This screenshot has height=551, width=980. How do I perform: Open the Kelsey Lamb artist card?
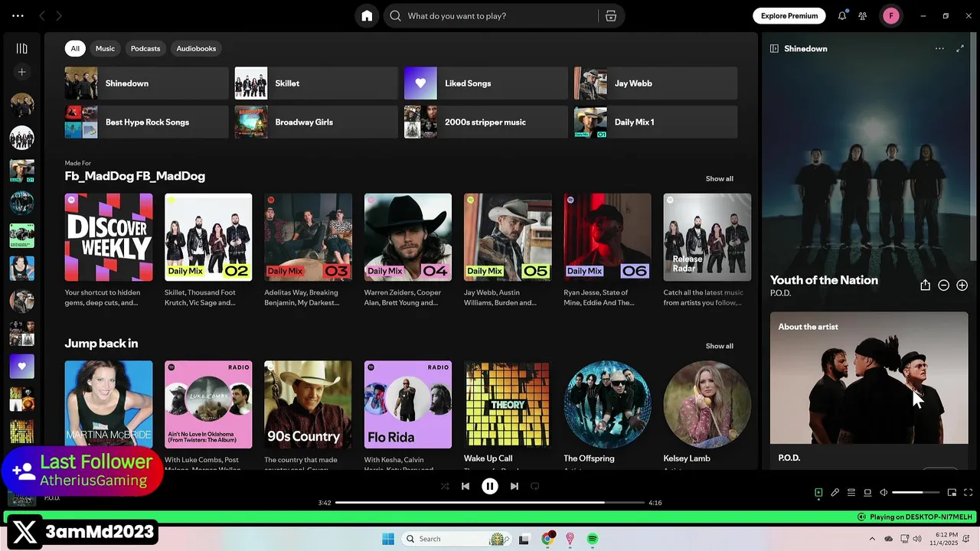click(x=707, y=413)
